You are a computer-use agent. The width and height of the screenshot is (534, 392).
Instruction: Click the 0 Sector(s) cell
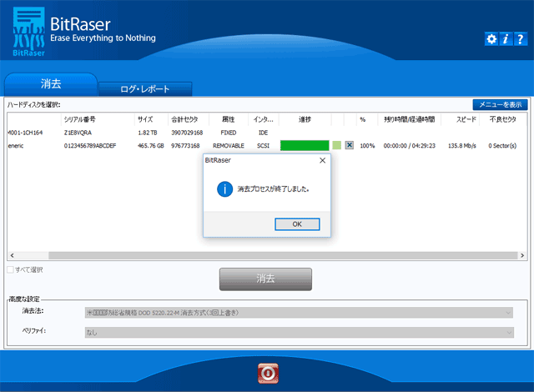click(502, 146)
